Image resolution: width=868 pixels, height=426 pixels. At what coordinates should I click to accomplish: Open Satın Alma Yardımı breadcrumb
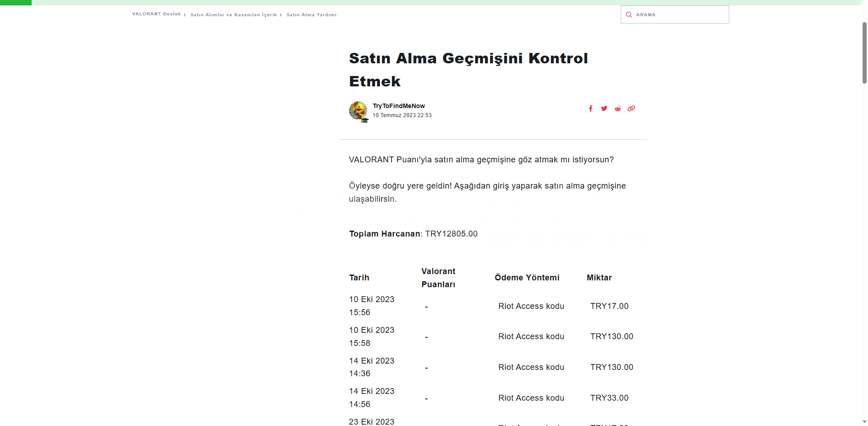coord(311,14)
